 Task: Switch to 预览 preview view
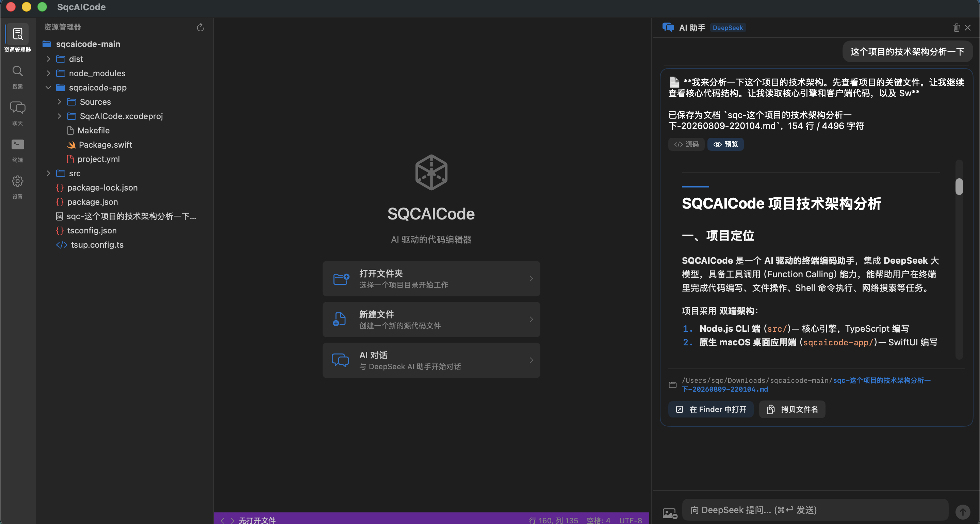point(725,144)
